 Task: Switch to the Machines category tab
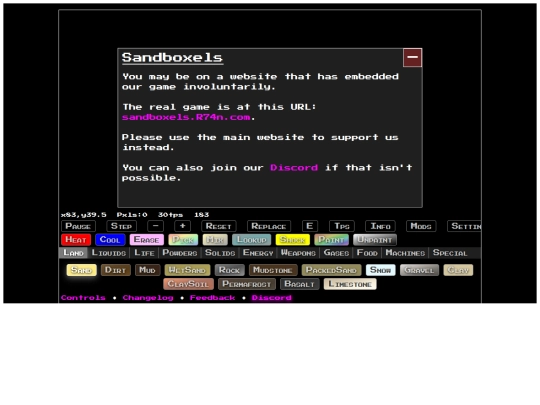405,253
